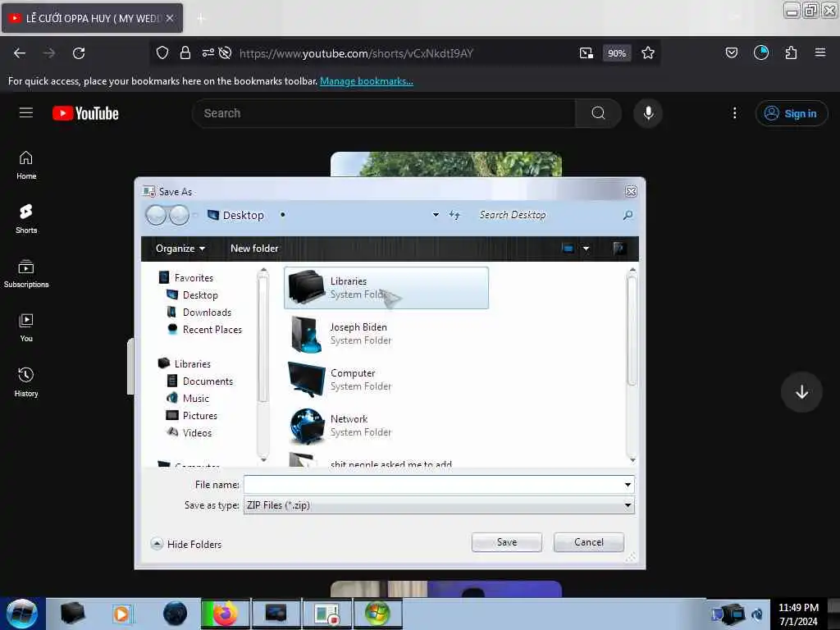840x630 pixels.
Task: Click the YouTube Search input box
Action: [x=384, y=113]
